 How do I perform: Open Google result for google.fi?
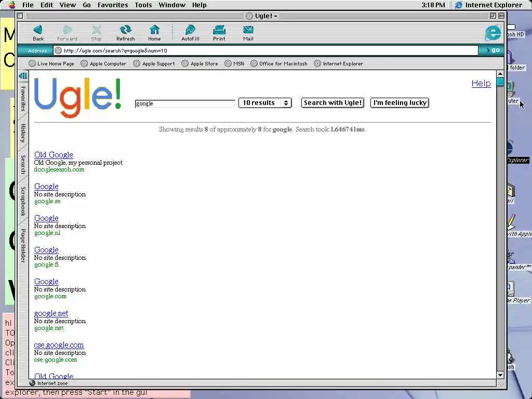tap(46, 250)
